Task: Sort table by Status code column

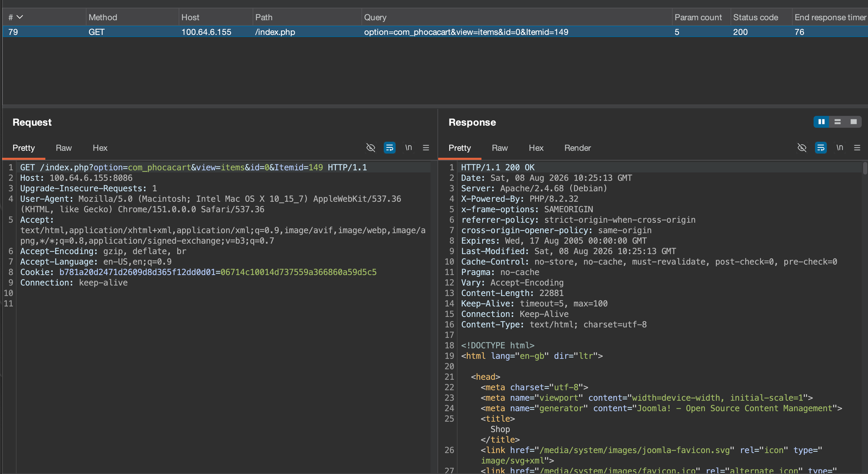Action: 761,17
